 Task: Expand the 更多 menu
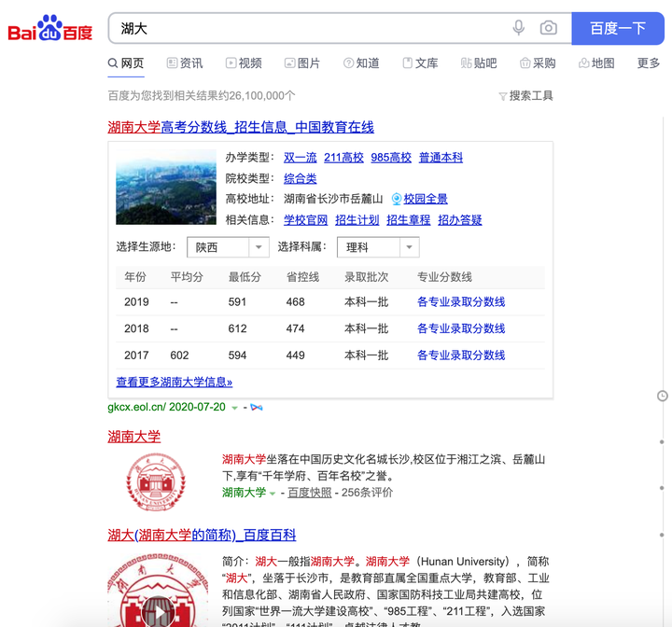[649, 63]
